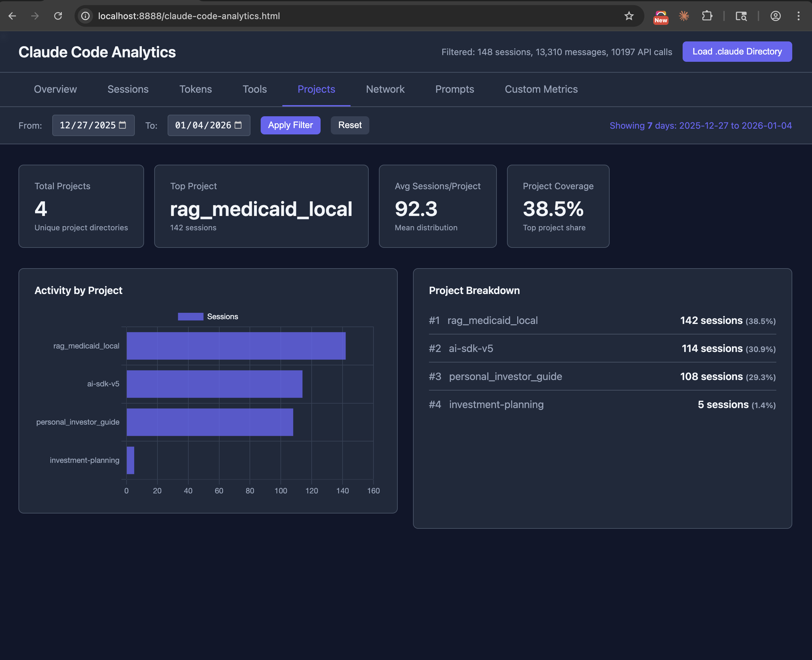Screen dimensions: 812x660
Task: Click the Apply Filter button
Action: pyautogui.click(x=290, y=125)
